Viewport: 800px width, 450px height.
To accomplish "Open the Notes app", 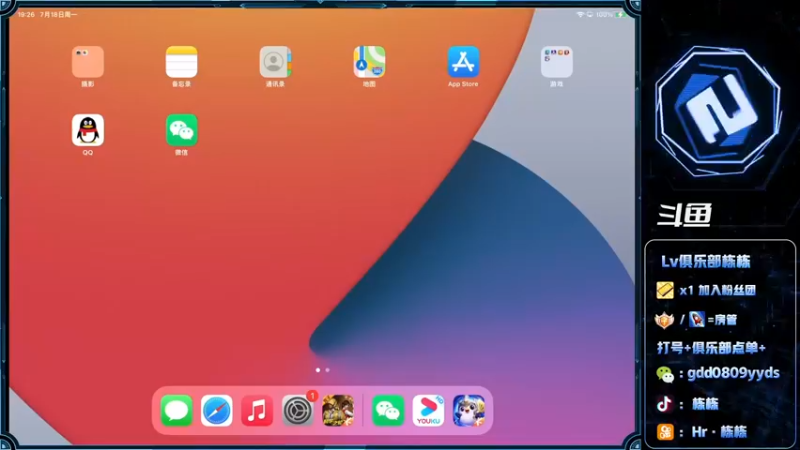I will 182,62.
